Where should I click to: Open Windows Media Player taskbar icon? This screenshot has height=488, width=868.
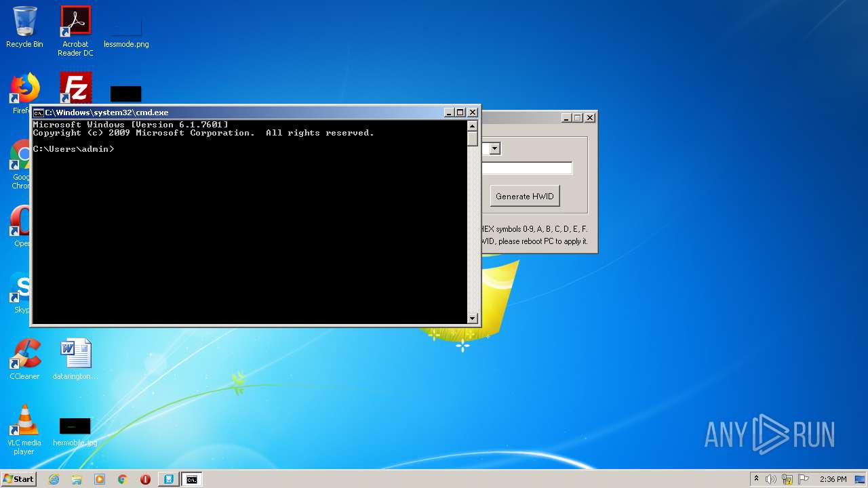pos(100,479)
